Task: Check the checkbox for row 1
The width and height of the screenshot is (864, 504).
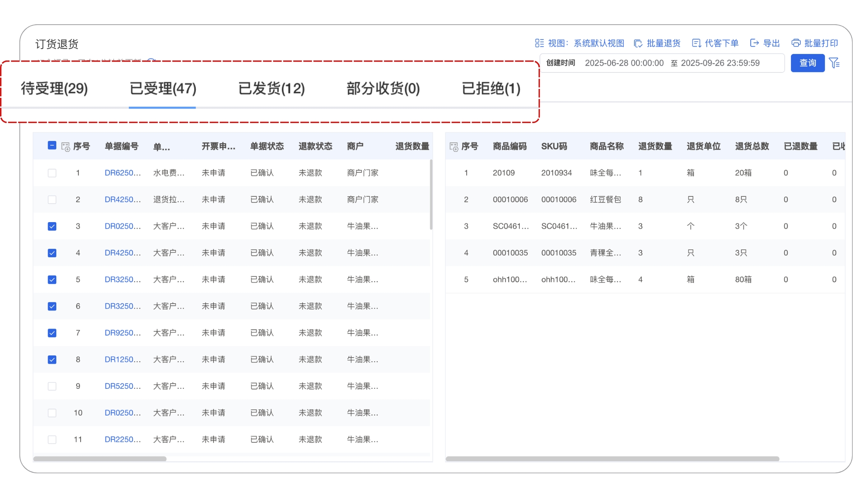Action: (52, 173)
